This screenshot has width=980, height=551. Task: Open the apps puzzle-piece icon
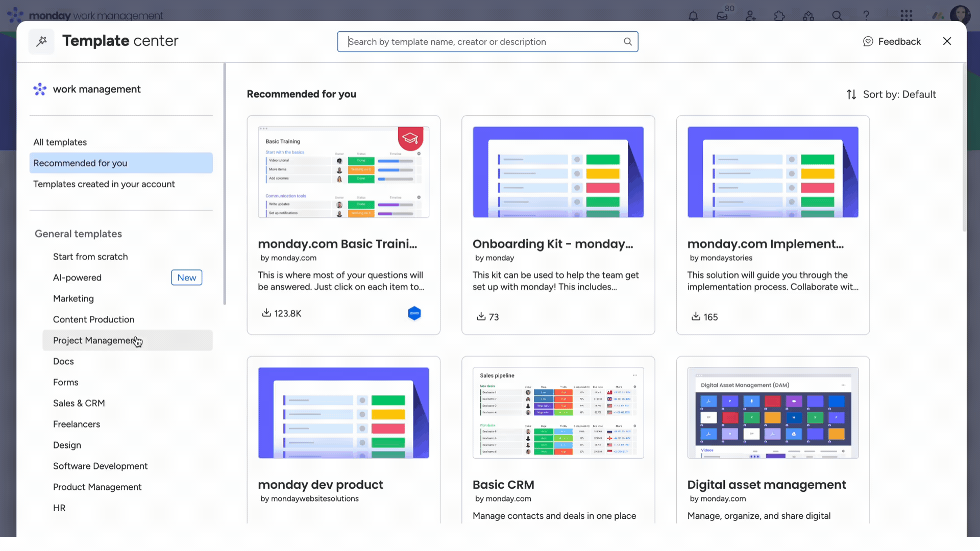point(779,16)
